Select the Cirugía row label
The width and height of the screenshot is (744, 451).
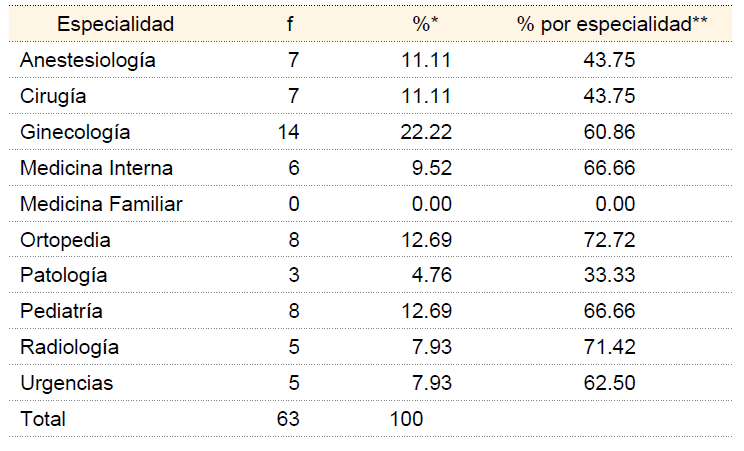tap(53, 96)
